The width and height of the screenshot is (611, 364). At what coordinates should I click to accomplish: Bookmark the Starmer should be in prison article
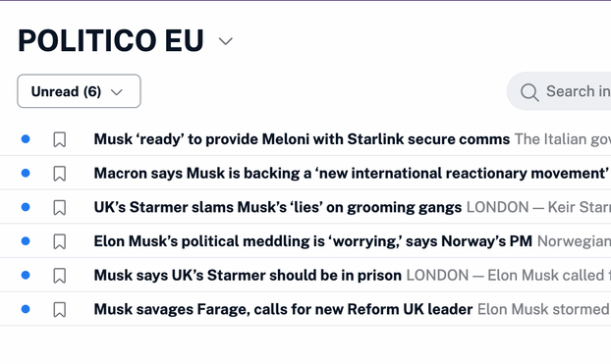(59, 276)
